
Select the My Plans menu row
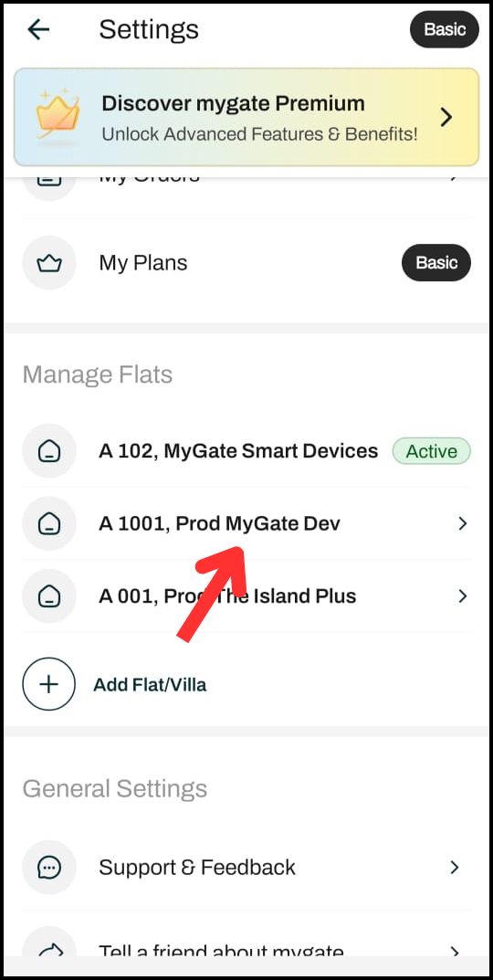pos(246,263)
